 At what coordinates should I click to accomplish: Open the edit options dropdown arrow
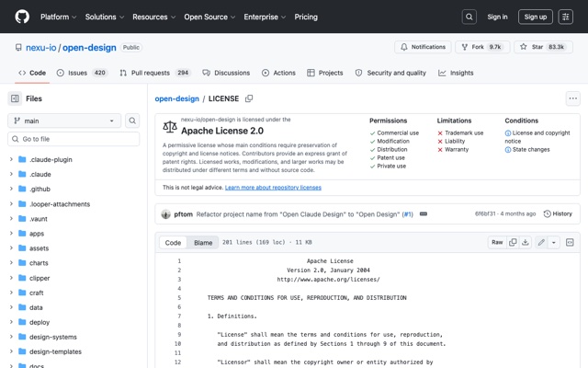click(x=553, y=242)
